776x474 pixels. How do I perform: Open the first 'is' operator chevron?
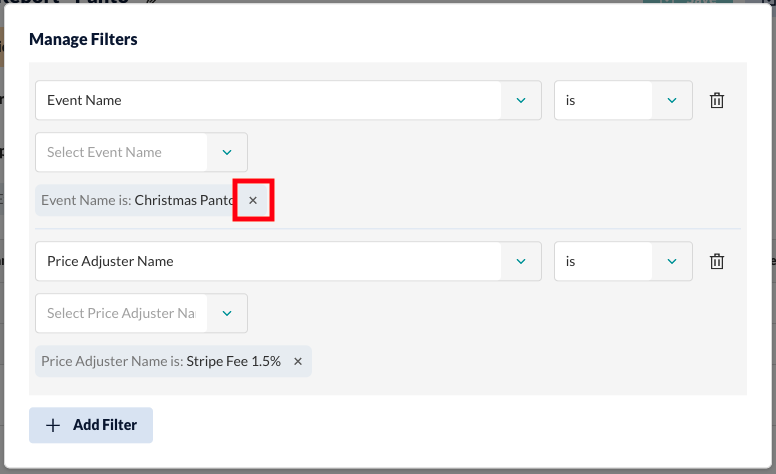672,100
